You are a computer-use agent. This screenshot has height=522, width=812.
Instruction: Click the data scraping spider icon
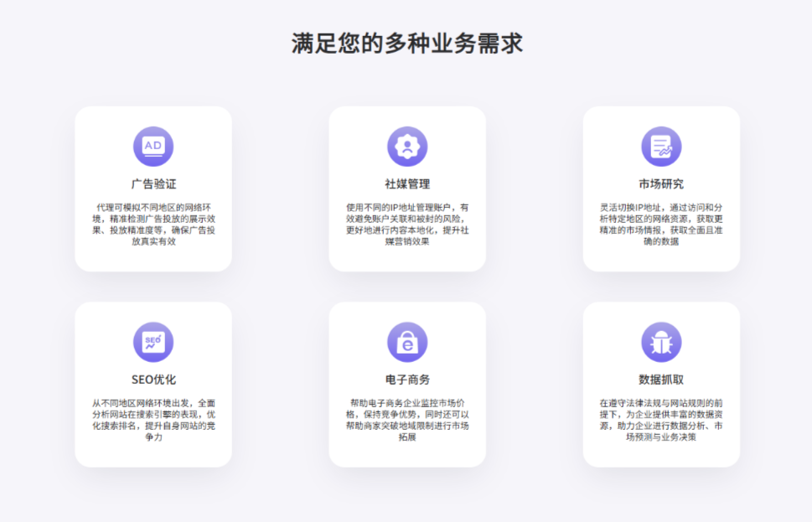point(660,342)
